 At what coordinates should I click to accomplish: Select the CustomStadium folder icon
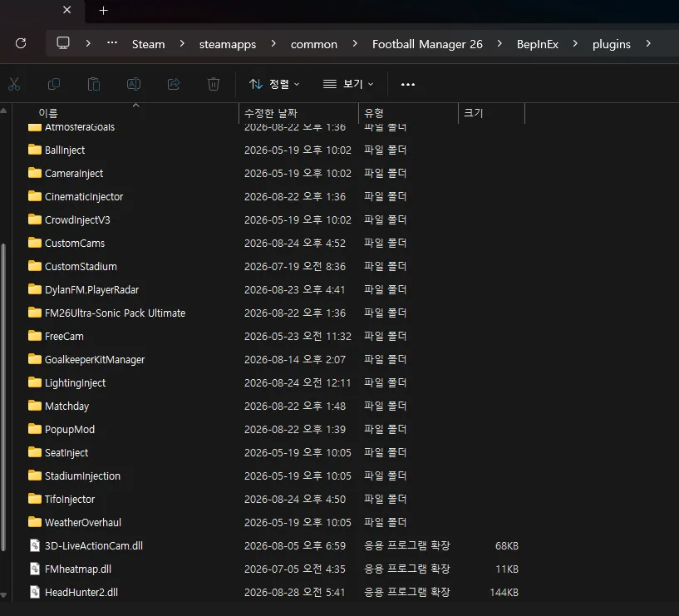[35, 266]
